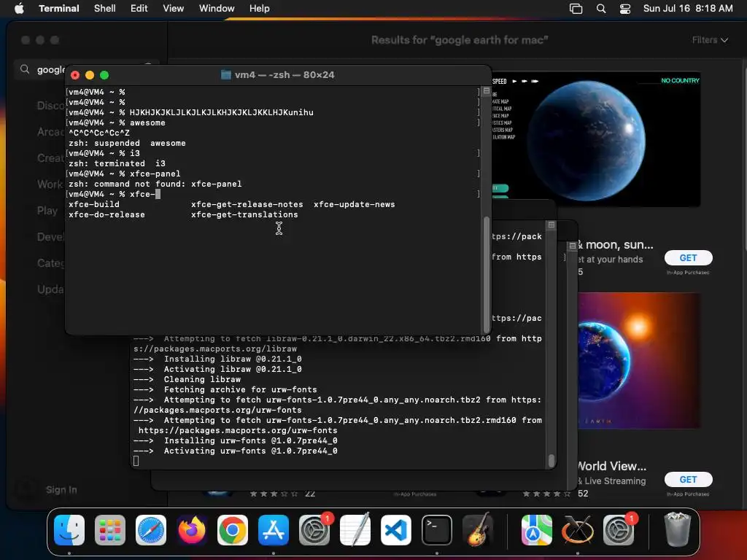
Task: Click the blue Earth app thumbnail
Action: 595,139
